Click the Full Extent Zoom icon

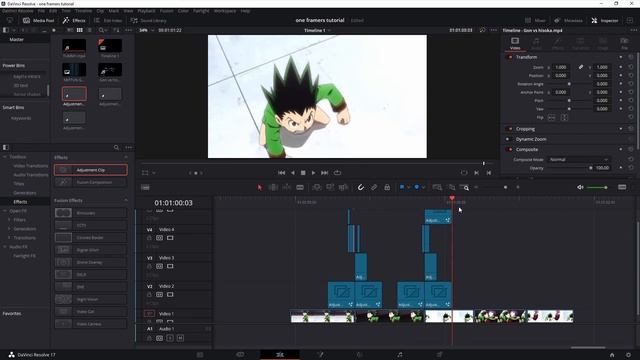coord(437,187)
